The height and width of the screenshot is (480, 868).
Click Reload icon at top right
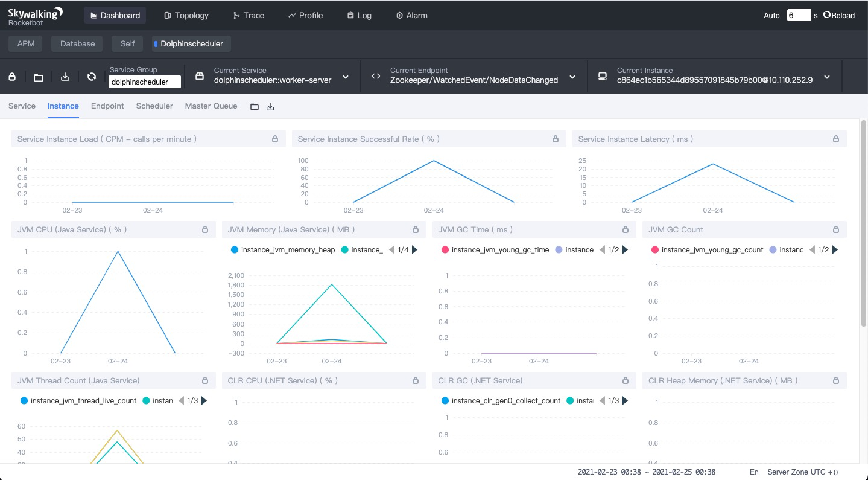(827, 15)
